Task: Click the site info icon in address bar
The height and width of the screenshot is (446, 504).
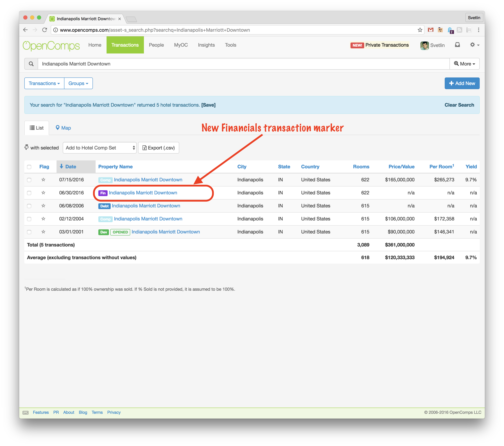Action: pos(56,30)
